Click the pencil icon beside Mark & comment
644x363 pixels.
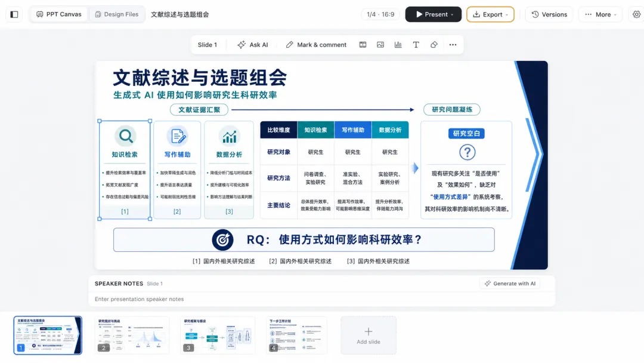click(290, 45)
